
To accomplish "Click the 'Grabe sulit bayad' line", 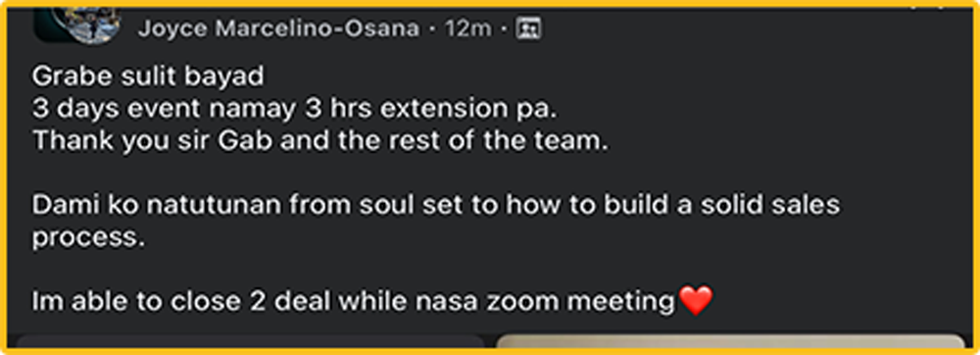I will [148, 76].
